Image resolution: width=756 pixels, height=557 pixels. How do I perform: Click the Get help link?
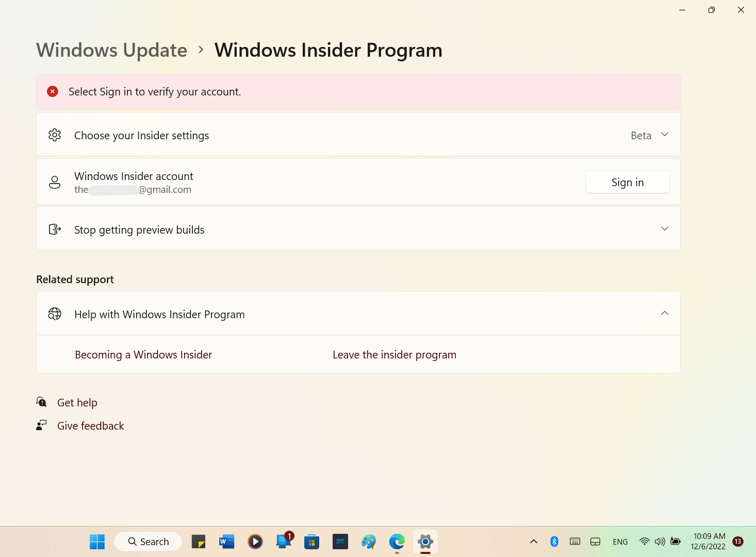(77, 402)
